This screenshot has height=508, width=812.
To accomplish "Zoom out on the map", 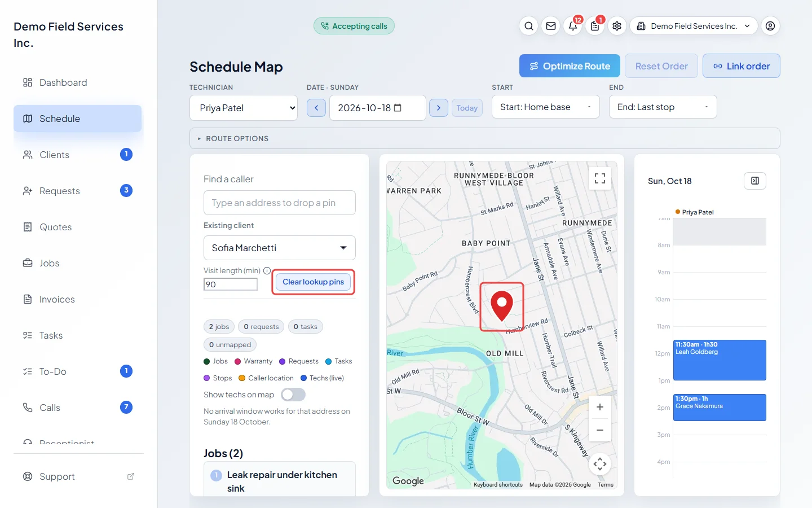I will pyautogui.click(x=600, y=430).
